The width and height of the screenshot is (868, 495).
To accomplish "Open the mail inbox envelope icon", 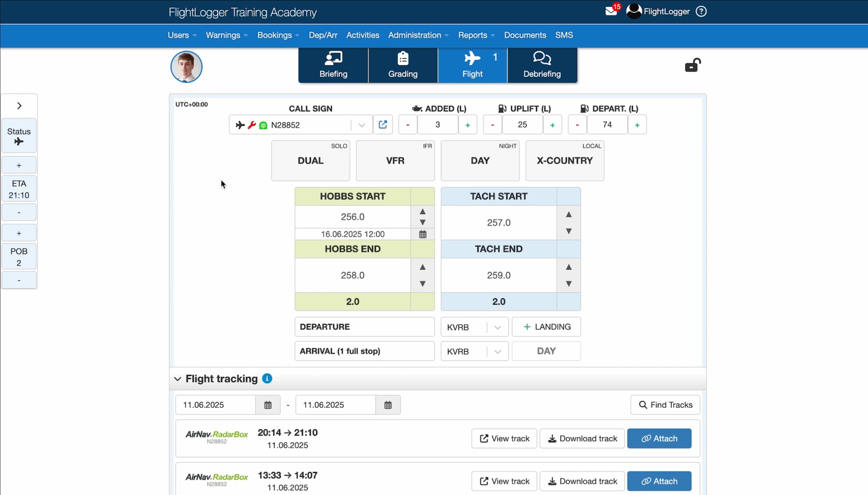I will tap(611, 11).
